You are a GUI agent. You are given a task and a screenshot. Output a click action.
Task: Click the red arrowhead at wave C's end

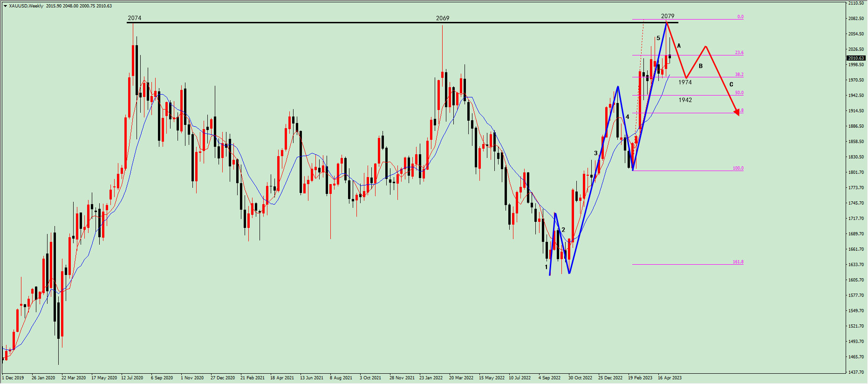(x=737, y=112)
